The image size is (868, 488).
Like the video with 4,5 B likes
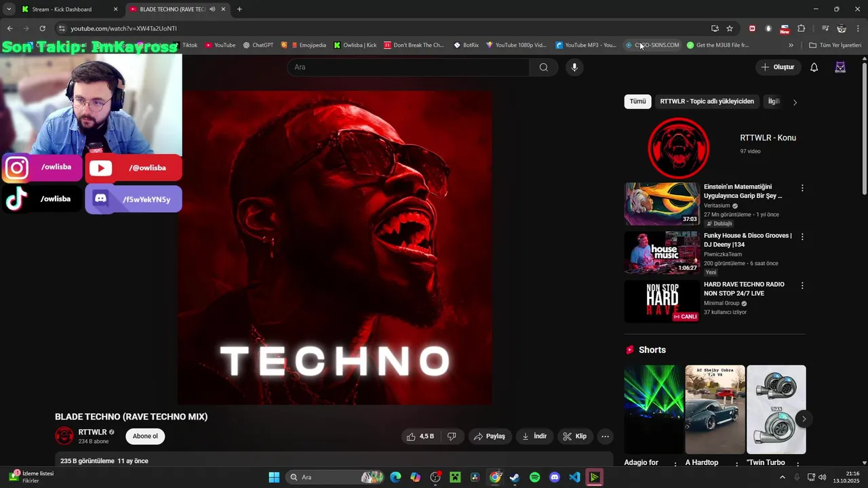coord(420,436)
